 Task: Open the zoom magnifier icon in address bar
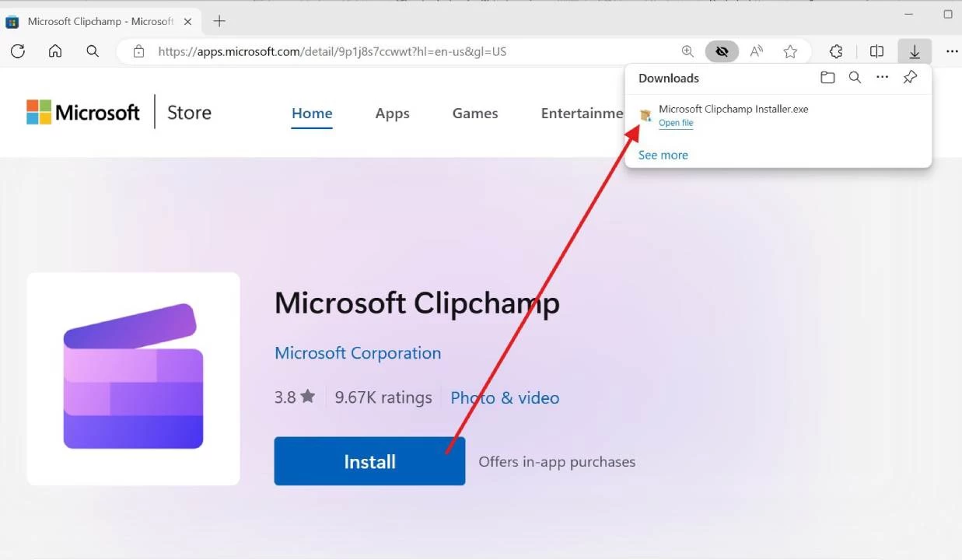click(x=687, y=51)
